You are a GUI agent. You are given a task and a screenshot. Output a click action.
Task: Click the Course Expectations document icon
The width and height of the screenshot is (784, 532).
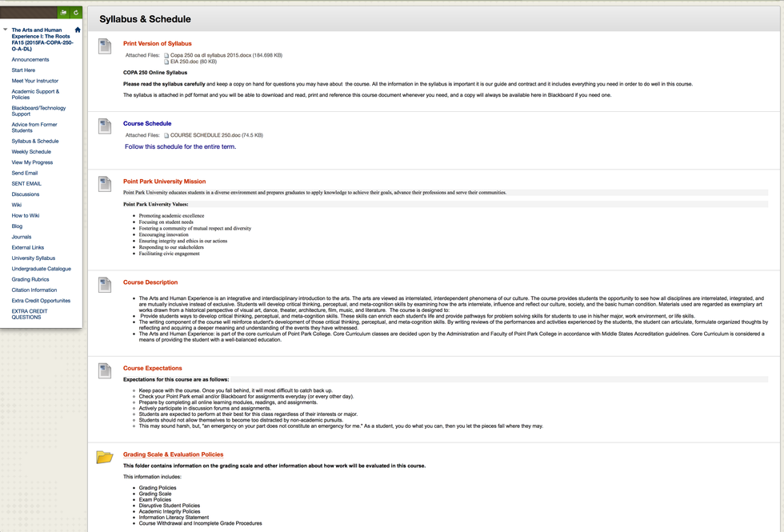point(105,370)
